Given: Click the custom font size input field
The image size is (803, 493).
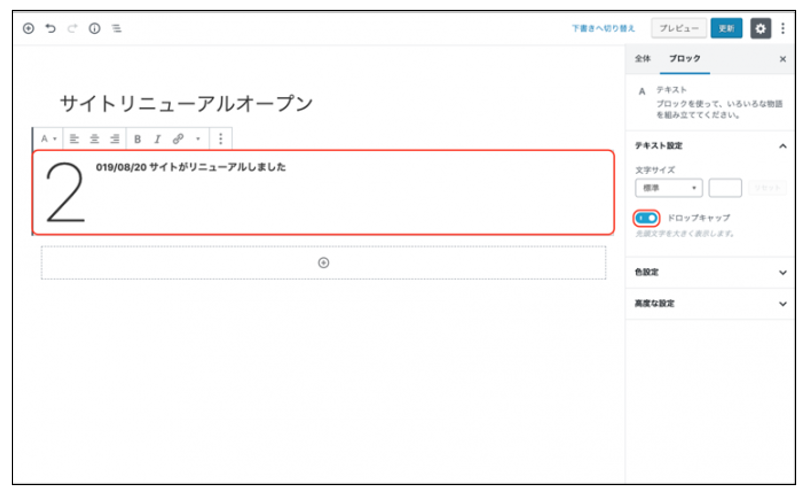Looking at the screenshot, I should [x=725, y=188].
